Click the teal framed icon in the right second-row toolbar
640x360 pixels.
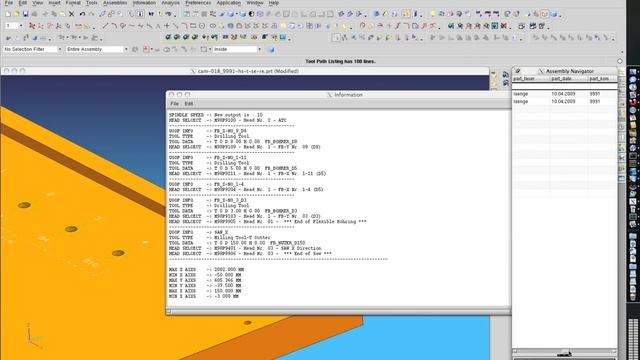(495, 26)
